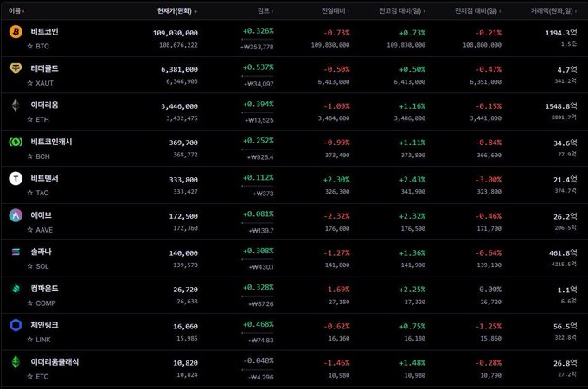Click the Compound logo icon
The height and width of the screenshot is (389, 588).
click(x=16, y=289)
